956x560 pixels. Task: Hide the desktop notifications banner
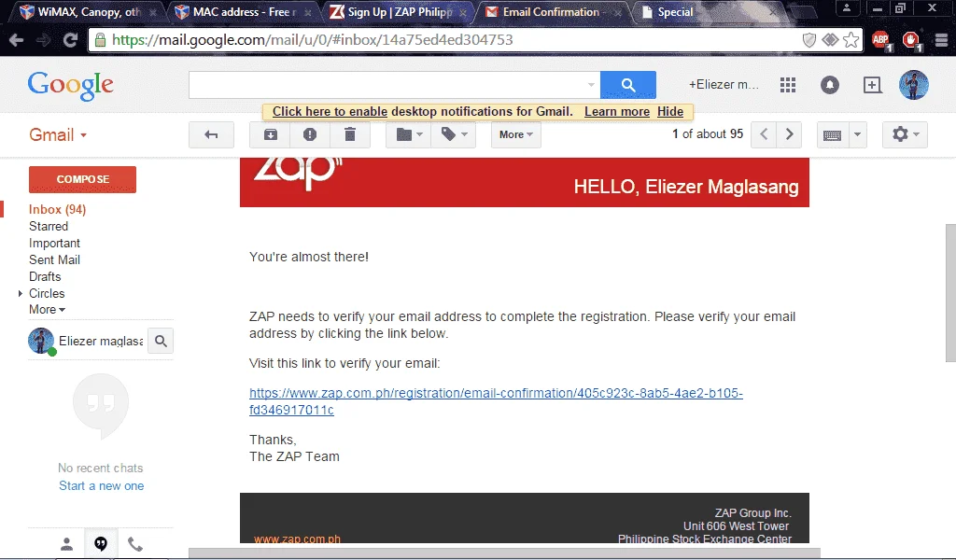coord(670,111)
